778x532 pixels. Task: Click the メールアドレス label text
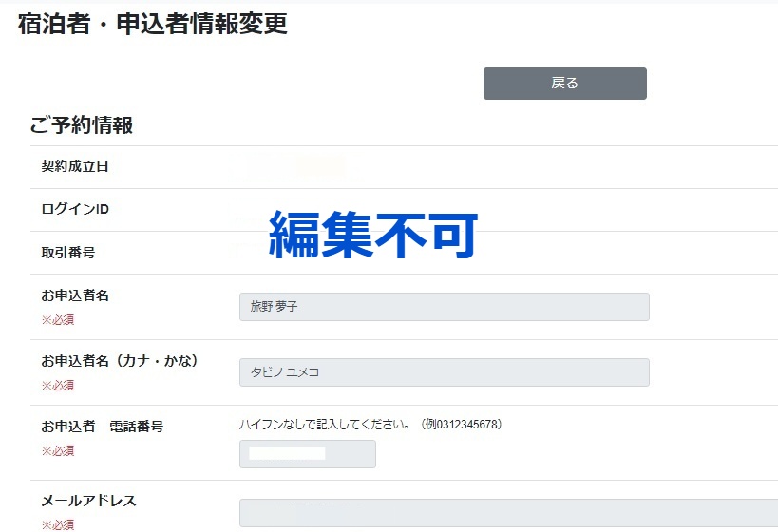[x=88, y=501]
